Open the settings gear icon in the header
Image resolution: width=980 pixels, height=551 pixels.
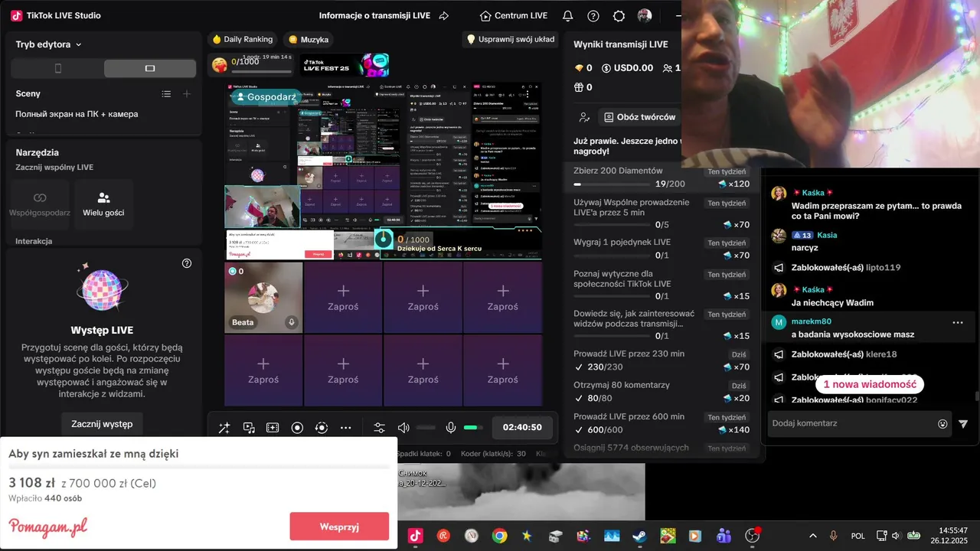click(619, 16)
